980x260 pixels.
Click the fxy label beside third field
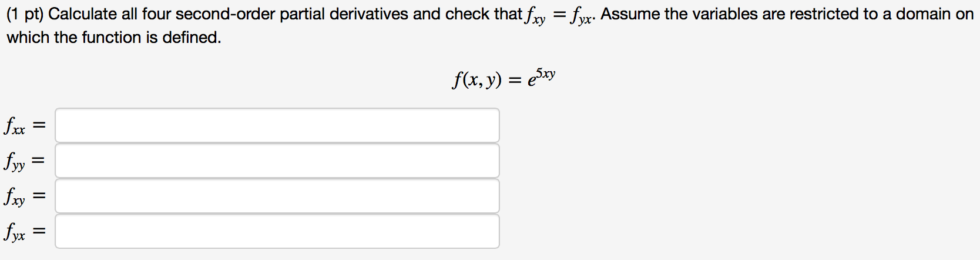coord(15,196)
